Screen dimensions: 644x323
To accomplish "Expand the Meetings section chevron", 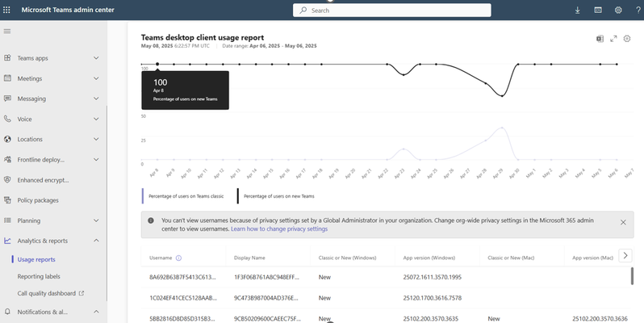I will tap(96, 78).
